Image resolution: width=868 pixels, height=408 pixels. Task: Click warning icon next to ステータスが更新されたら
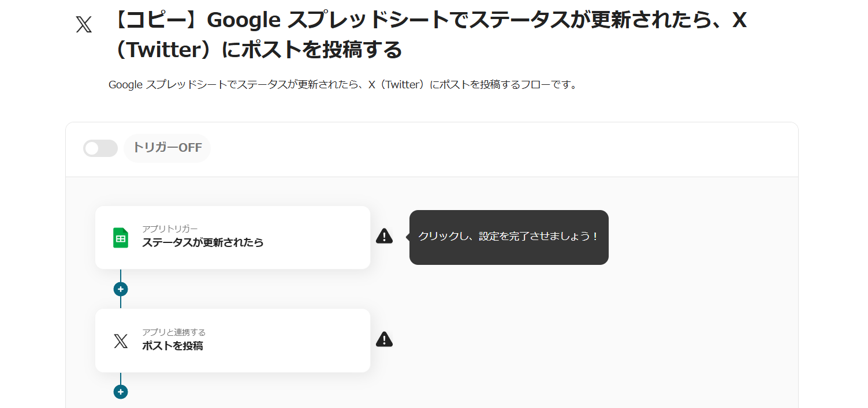[384, 236]
